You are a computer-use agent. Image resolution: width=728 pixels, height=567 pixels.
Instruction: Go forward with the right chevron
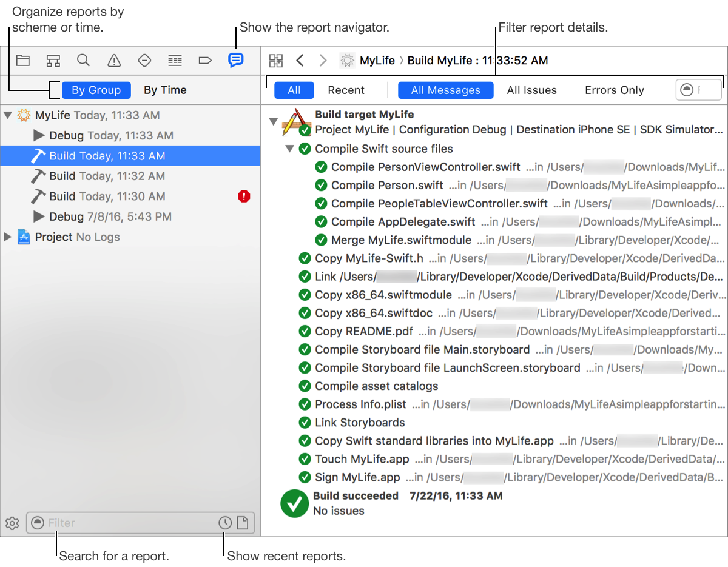coord(323,60)
